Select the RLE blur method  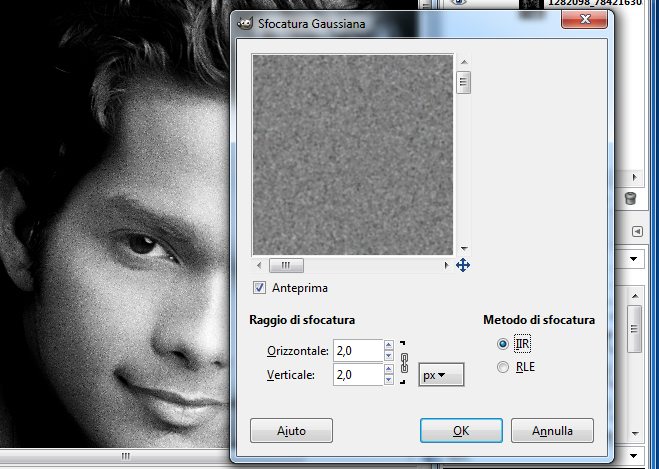coord(502,368)
